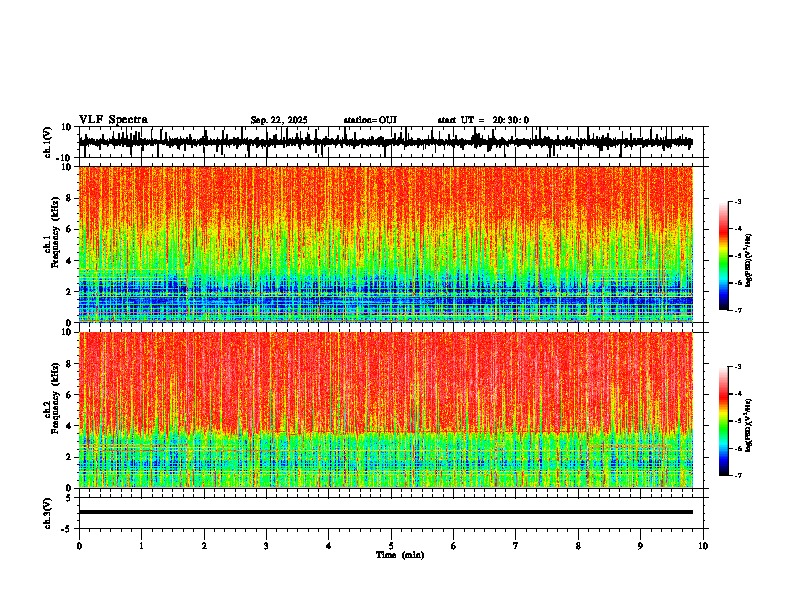Click the 'ch.3(V)' axis label

(x=48, y=513)
